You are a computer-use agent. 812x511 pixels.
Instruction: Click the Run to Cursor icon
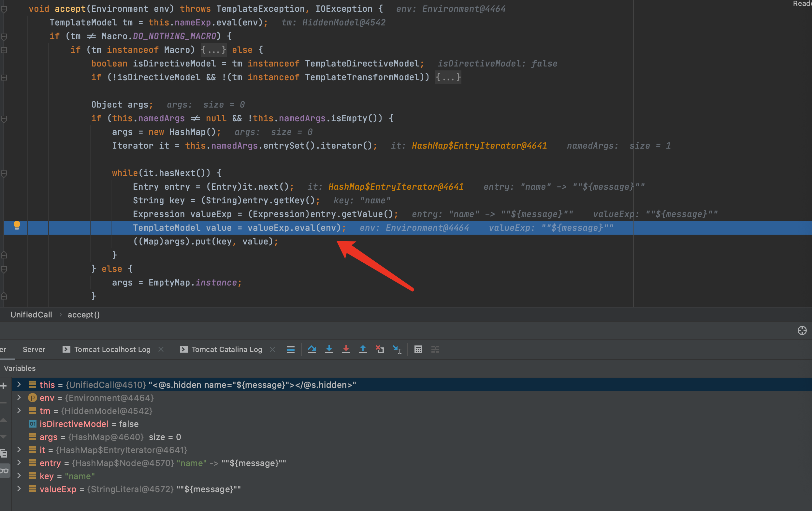tap(397, 349)
